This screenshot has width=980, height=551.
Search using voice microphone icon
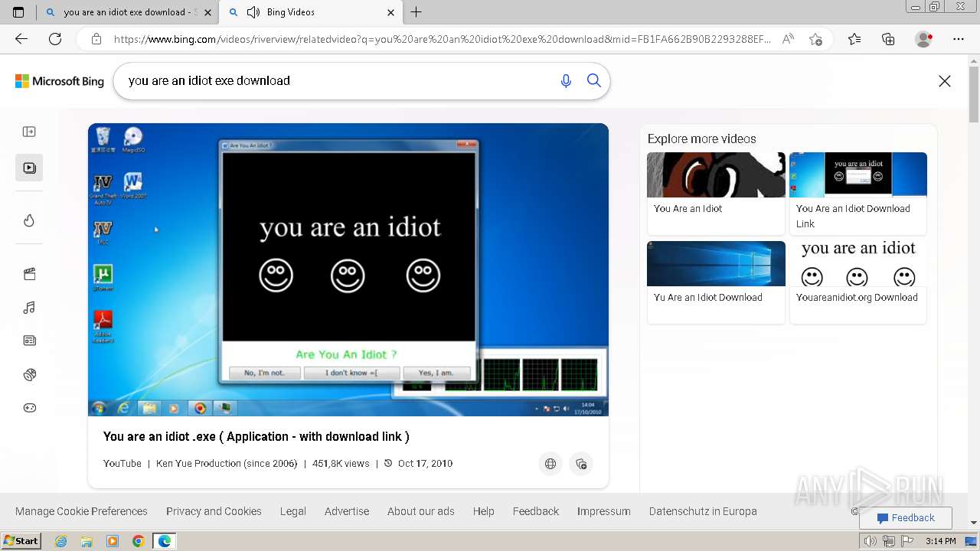[x=566, y=81]
